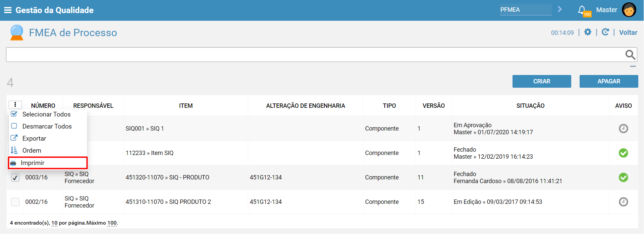Click green check icon for 112233 Item SIQ row
Image resolution: width=644 pixels, height=236 pixels.
tap(623, 153)
